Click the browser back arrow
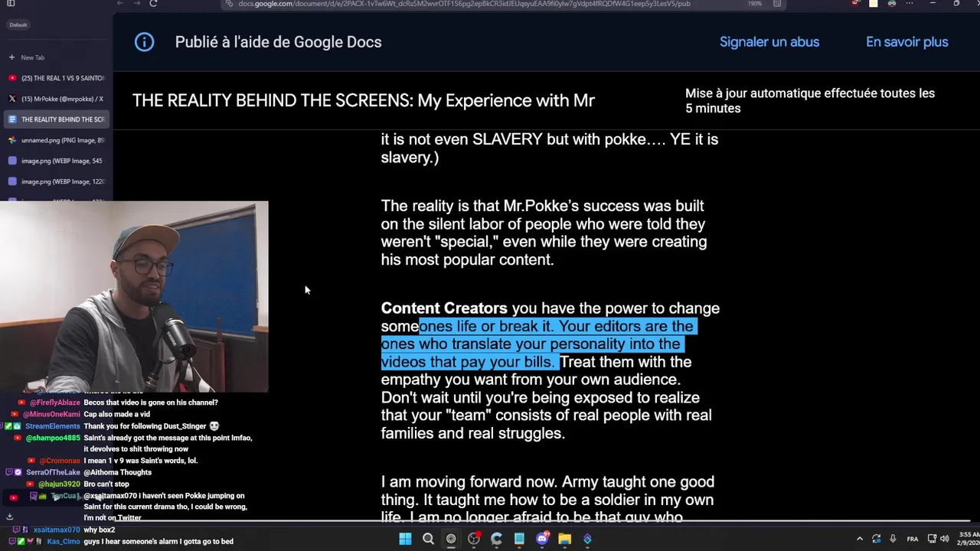The height and width of the screenshot is (551, 980). (120, 4)
